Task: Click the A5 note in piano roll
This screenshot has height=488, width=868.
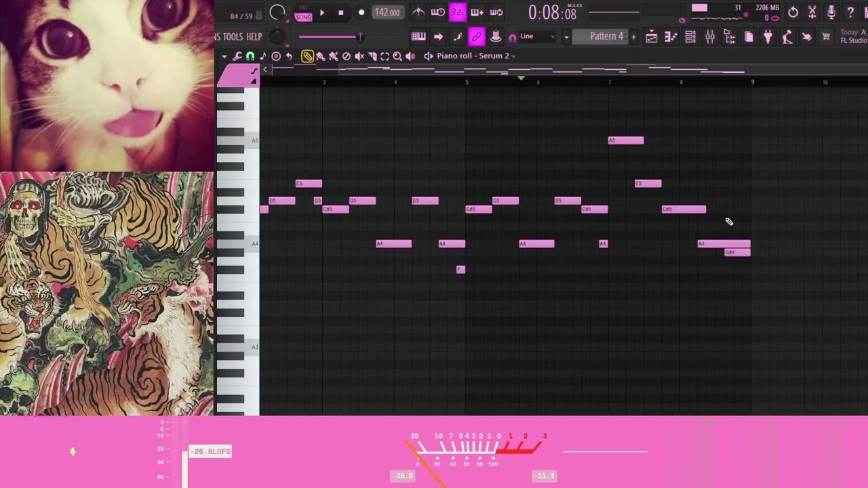Action: pyautogui.click(x=626, y=140)
